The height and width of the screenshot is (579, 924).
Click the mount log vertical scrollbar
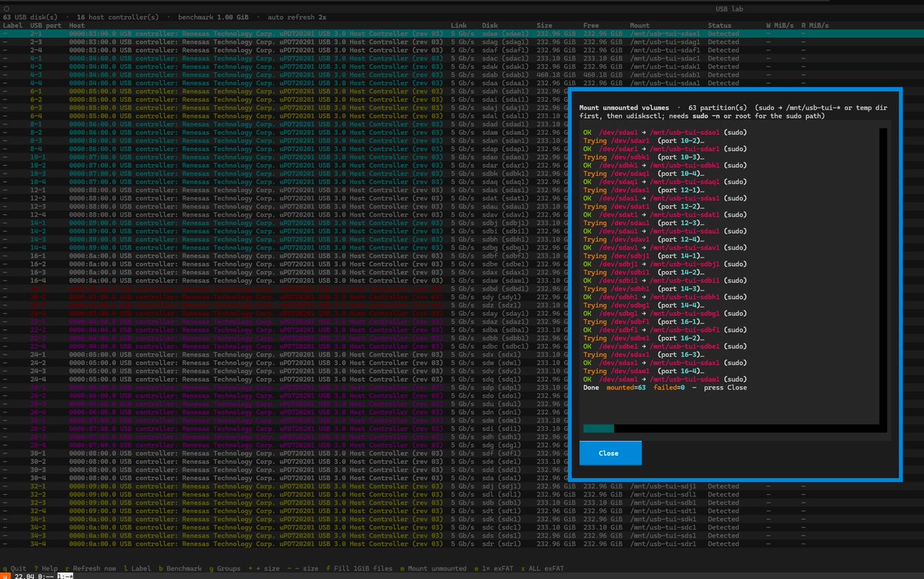coord(882,276)
